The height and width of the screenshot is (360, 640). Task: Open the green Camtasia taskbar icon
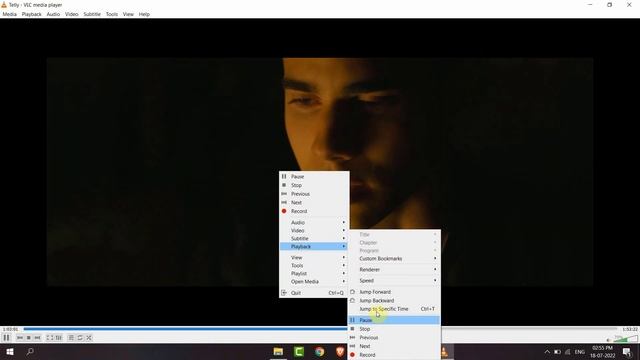[x=299, y=352]
